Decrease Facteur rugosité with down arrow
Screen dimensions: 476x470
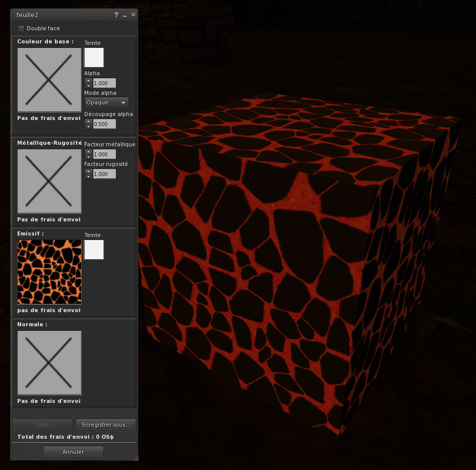pyautogui.click(x=88, y=177)
